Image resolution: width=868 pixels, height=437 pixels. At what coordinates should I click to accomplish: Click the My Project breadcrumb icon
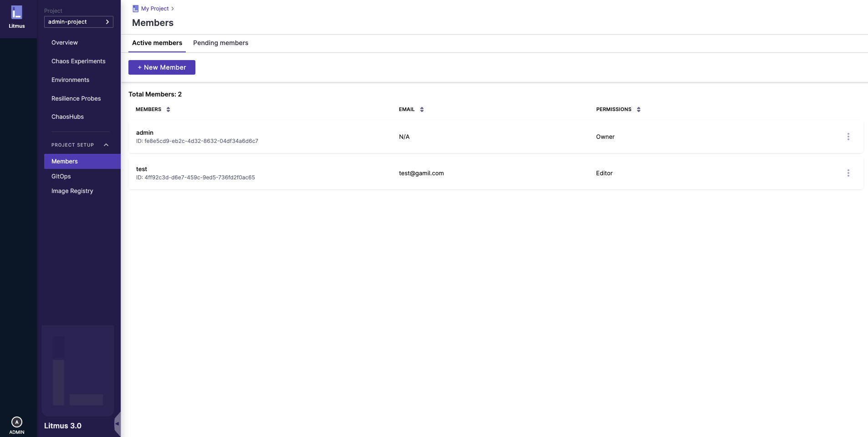point(135,9)
